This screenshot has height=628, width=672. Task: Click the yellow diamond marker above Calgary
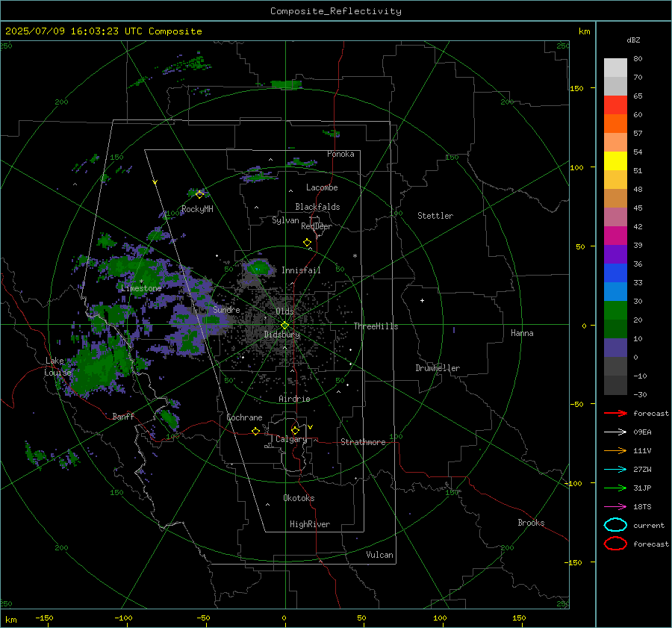click(295, 430)
